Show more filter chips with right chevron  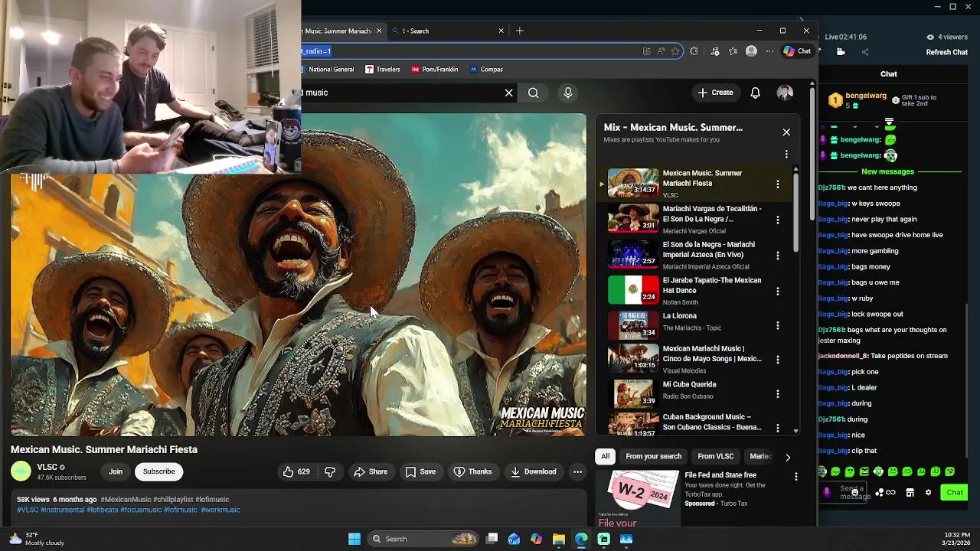pyautogui.click(x=788, y=457)
